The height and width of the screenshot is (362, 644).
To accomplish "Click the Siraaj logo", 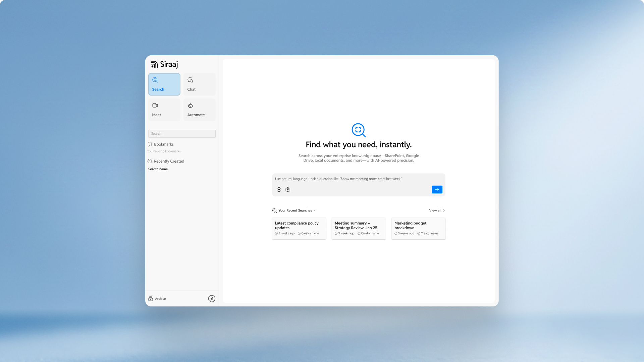I will [164, 64].
